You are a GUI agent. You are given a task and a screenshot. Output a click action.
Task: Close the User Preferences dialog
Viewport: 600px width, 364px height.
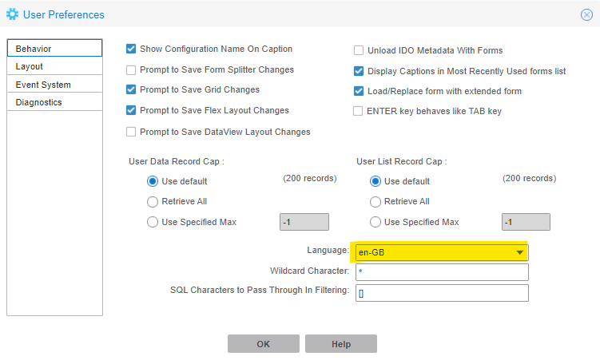pyautogui.click(x=586, y=14)
